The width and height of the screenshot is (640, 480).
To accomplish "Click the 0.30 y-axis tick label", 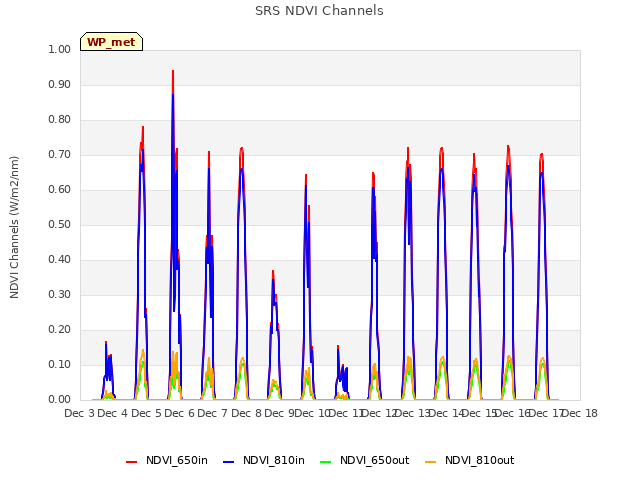I will tap(60, 295).
